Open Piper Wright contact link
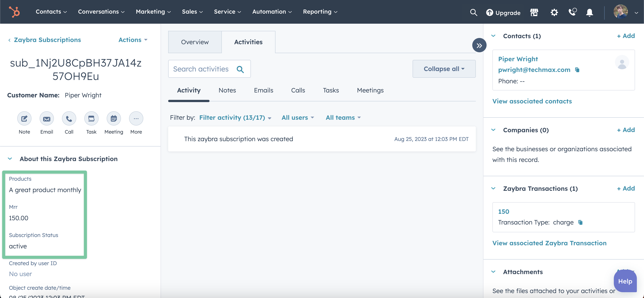This screenshot has height=298, width=644. coord(518,59)
